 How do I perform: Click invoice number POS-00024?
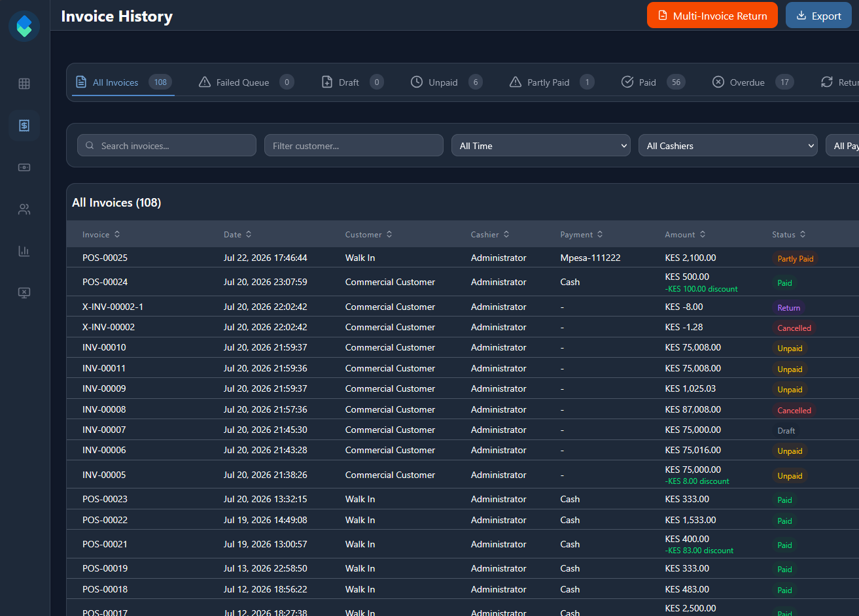105,282
